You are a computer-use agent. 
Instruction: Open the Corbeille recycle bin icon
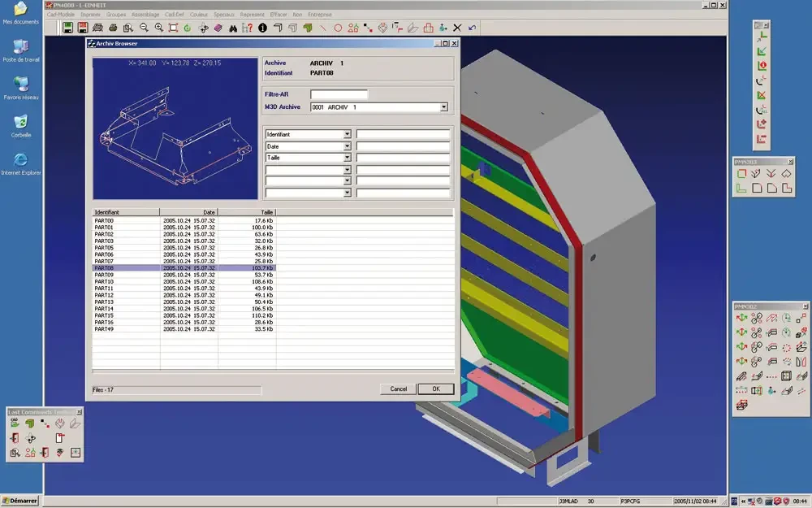(21, 126)
